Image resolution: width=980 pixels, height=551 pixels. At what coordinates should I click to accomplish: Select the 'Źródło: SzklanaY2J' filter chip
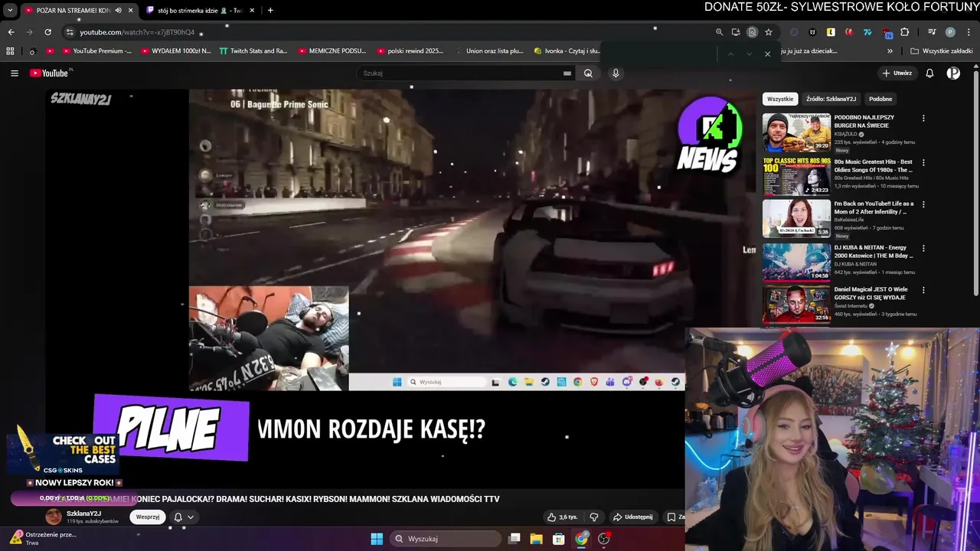tap(831, 99)
